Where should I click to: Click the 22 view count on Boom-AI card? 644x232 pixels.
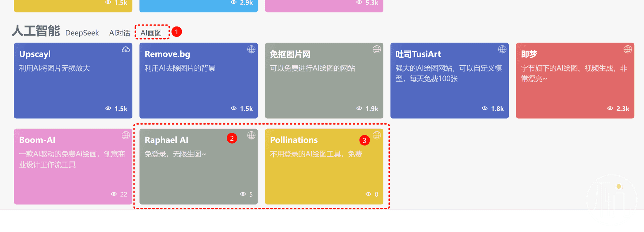[124, 194]
